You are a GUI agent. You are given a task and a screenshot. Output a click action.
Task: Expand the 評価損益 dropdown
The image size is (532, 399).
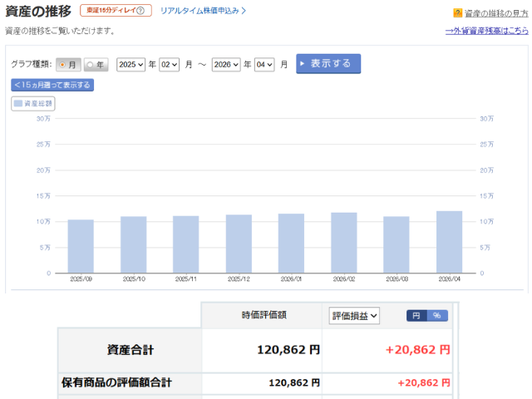[354, 316]
